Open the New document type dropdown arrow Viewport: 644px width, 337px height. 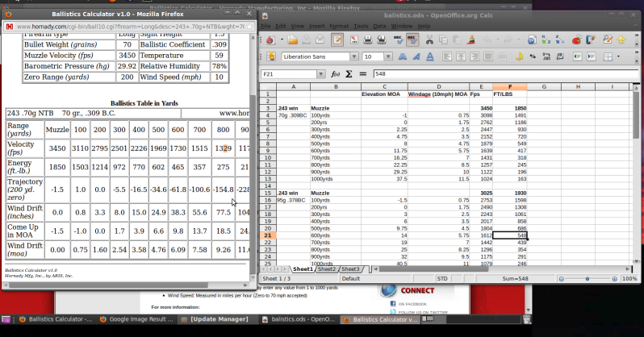click(282, 40)
